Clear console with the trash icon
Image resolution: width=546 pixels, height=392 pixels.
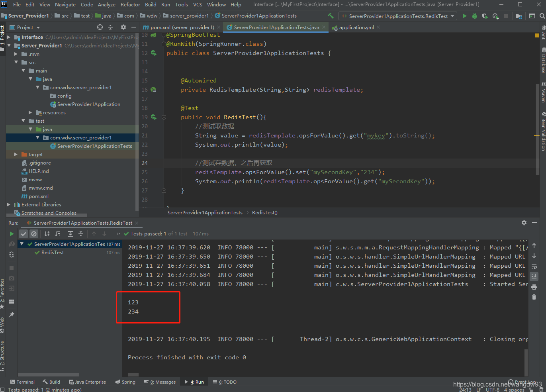534,297
